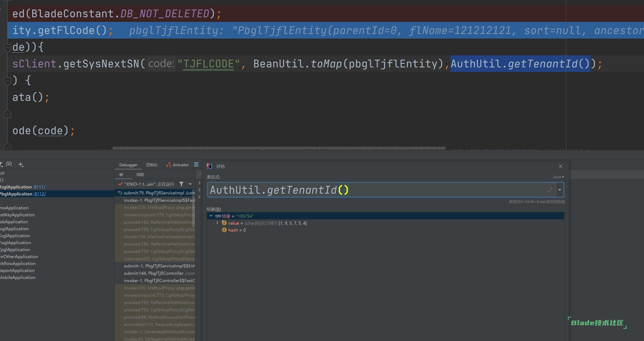The width and height of the screenshot is (644, 341).
Task: Click the field icon next to hash
Action: point(224,230)
